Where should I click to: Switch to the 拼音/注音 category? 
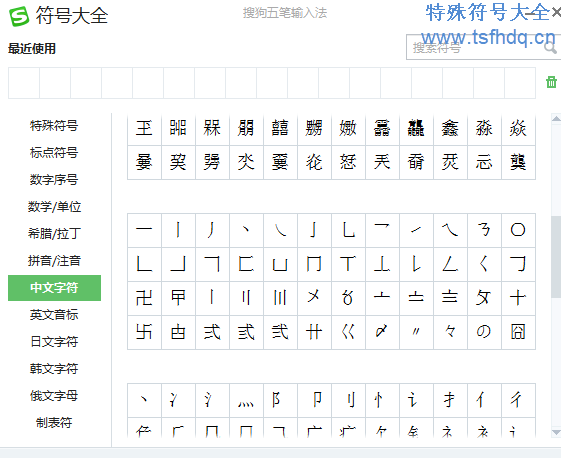coord(54,260)
